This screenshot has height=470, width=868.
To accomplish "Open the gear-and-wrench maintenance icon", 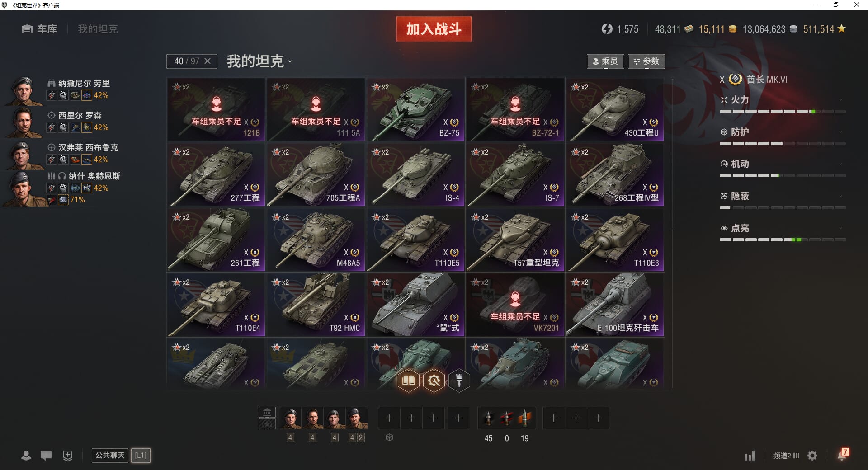I will [434, 381].
